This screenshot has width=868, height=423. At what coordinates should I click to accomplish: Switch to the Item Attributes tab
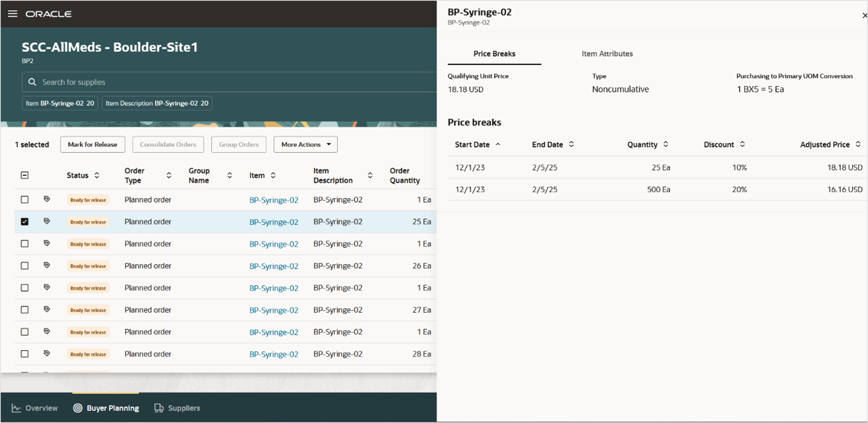607,54
